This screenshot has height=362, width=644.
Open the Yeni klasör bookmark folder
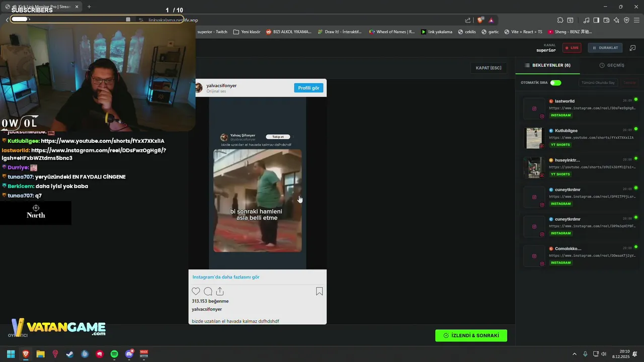247,32
